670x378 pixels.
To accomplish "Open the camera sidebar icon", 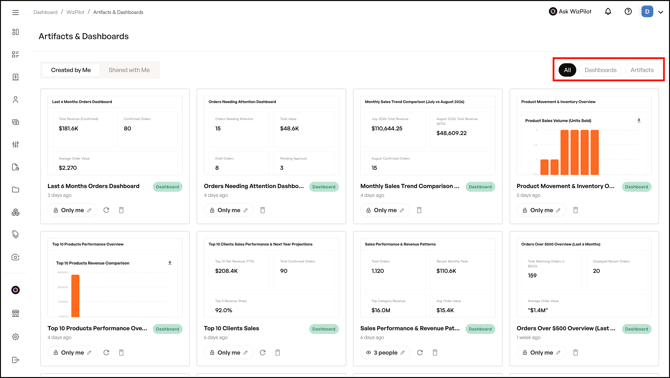I will point(15,257).
